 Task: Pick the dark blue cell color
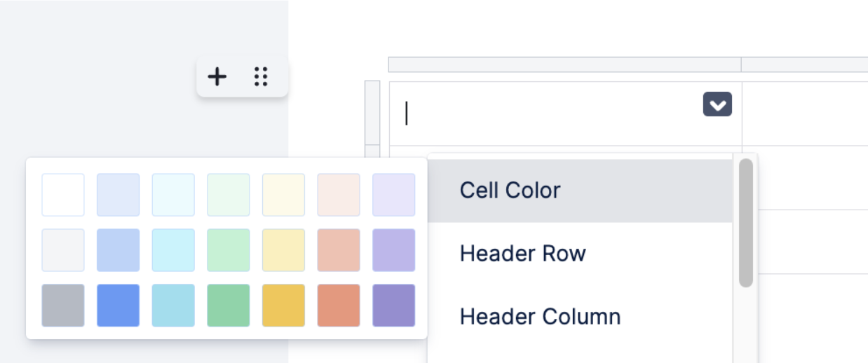coord(118,306)
